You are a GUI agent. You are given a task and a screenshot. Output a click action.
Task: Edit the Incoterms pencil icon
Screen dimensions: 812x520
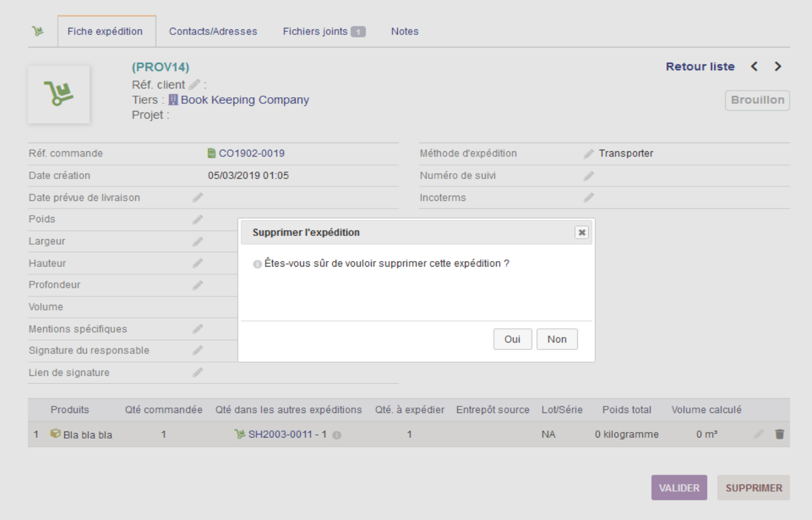pyautogui.click(x=588, y=198)
